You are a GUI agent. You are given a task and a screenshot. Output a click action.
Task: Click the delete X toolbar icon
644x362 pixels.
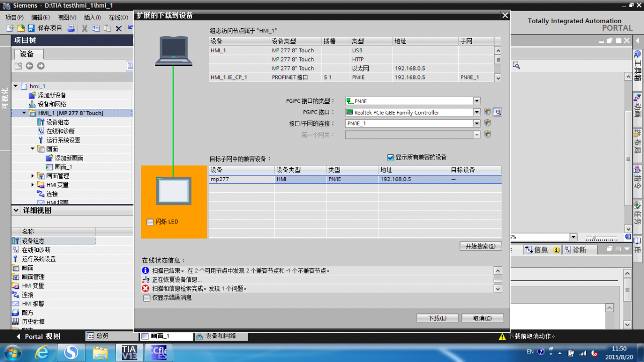click(x=119, y=28)
